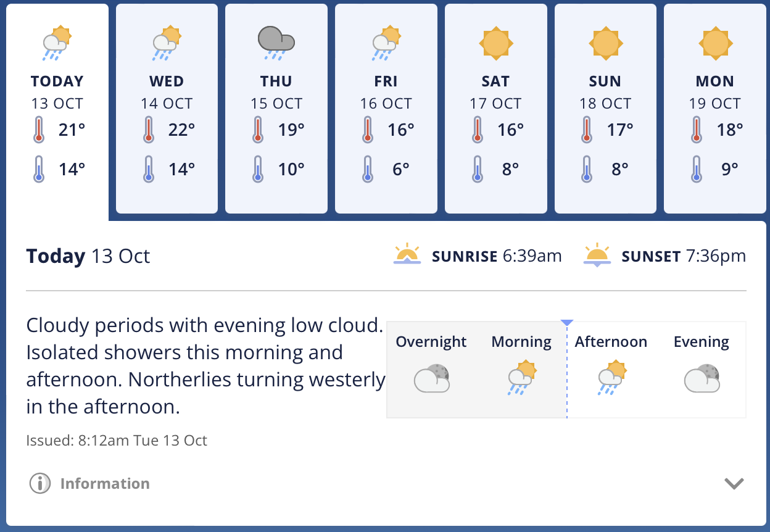Image resolution: width=770 pixels, height=532 pixels.
Task: Switch to the WED 14 OCT forecast
Action: pos(167,109)
